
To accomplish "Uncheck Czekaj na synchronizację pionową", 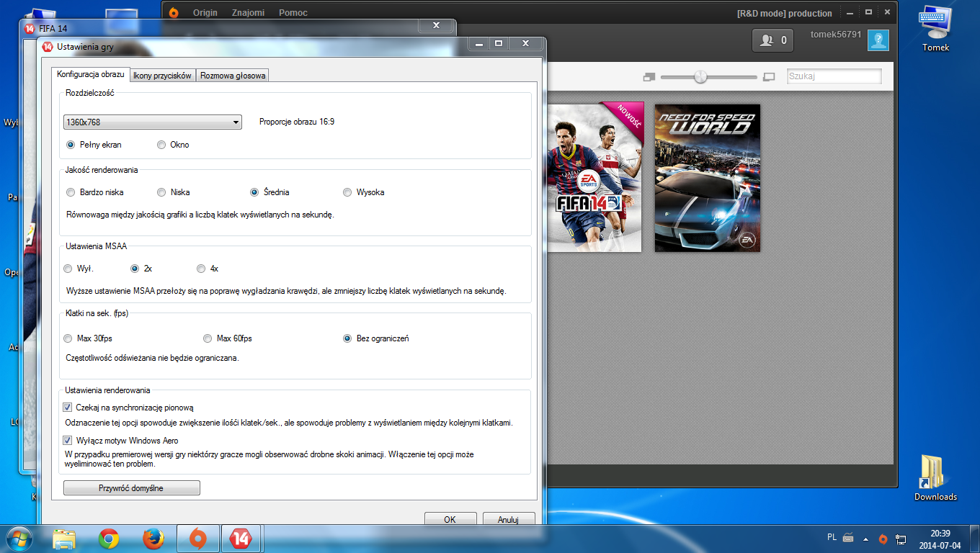I will click(x=68, y=408).
